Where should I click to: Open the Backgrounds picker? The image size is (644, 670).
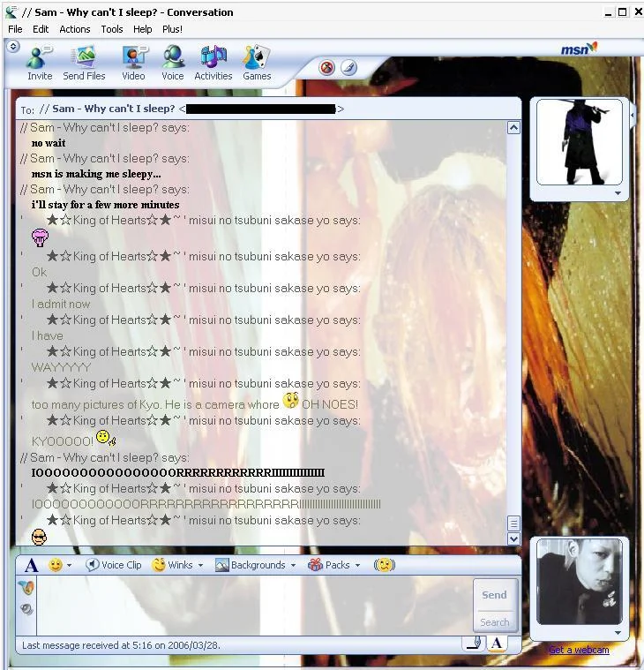[x=251, y=565]
